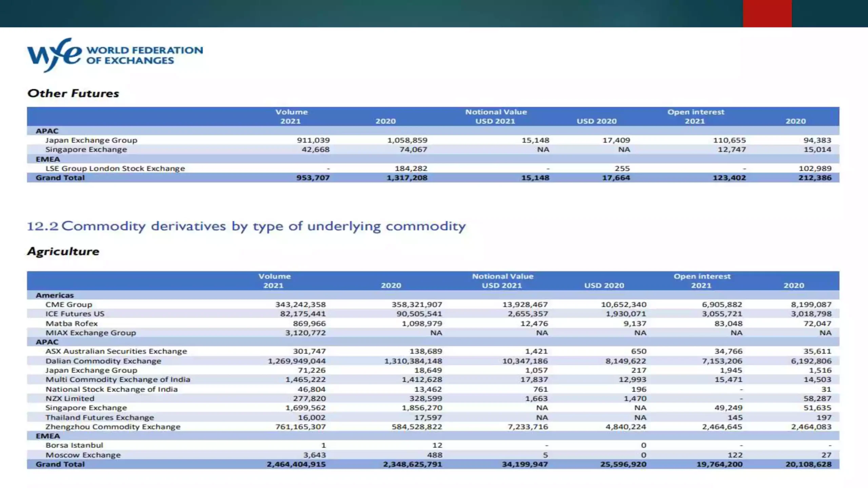Select the value 8,199,087
Viewport: 868px width, 488px height.
click(811, 304)
